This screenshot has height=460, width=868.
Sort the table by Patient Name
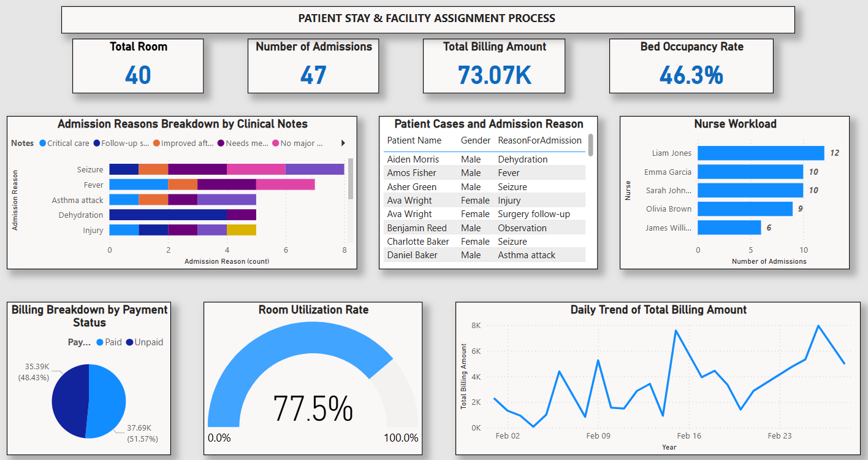(x=413, y=140)
